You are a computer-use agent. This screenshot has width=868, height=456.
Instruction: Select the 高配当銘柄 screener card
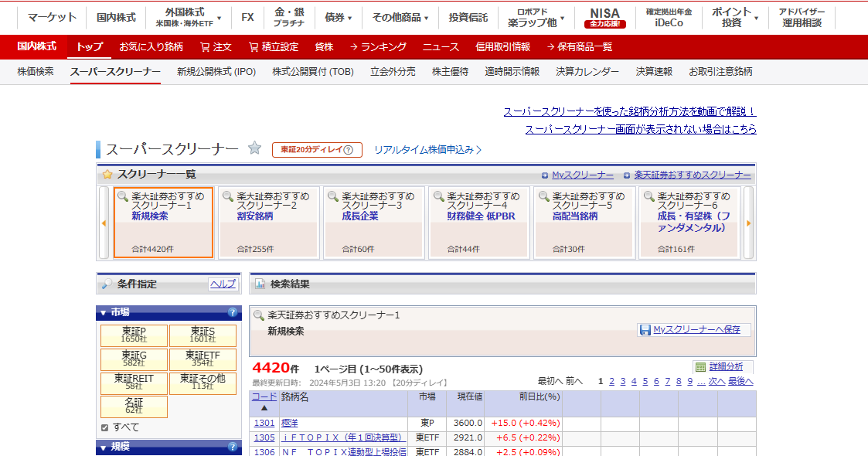click(x=584, y=223)
